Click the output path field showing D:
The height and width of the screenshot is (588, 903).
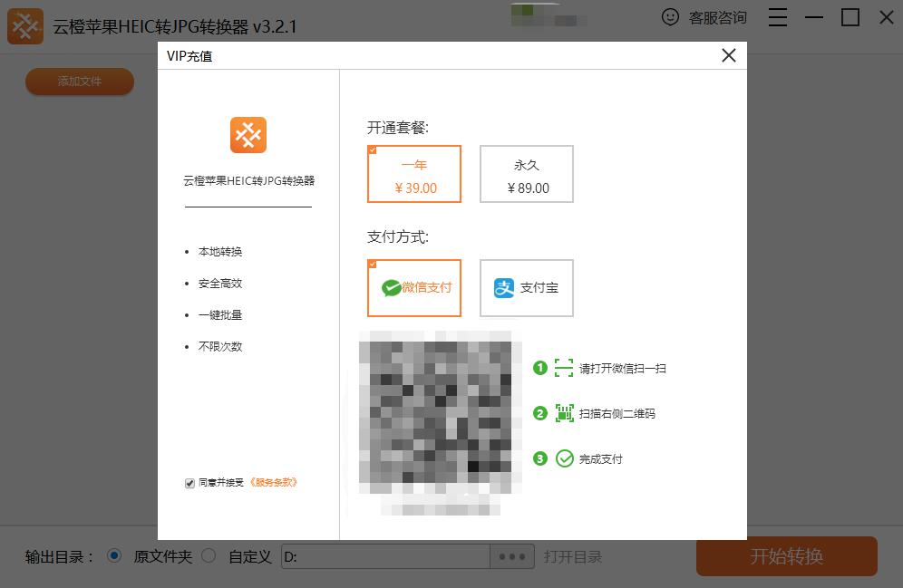[385, 557]
